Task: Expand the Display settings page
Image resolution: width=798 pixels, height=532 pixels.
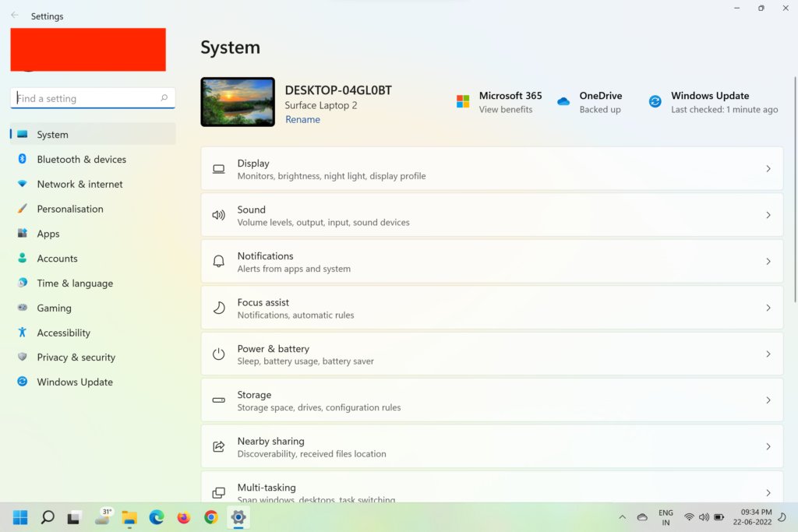Action: click(x=492, y=168)
